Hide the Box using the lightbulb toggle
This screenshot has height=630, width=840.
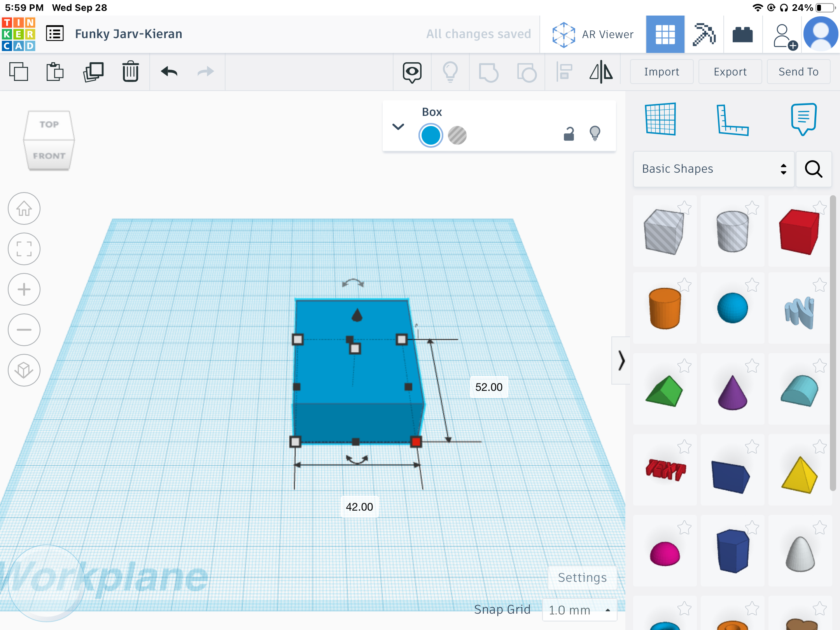coord(595,133)
